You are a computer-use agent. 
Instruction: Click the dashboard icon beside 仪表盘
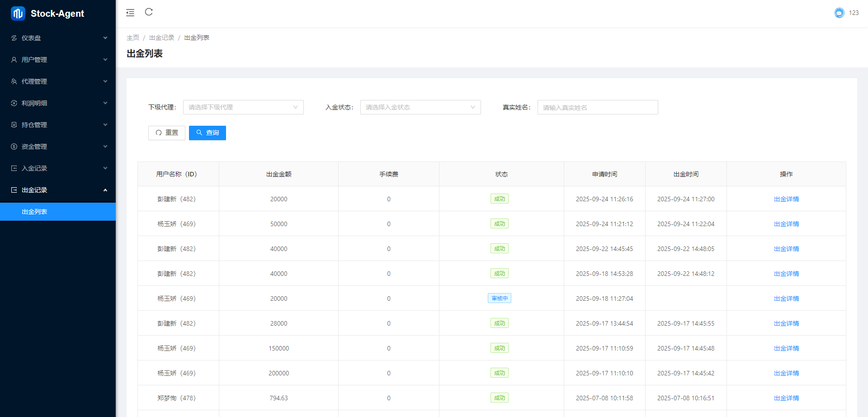14,38
